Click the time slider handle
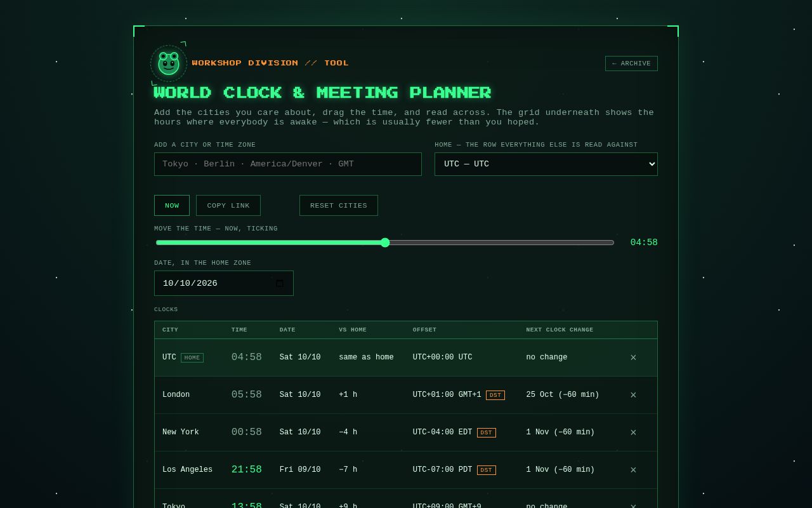 click(385, 243)
